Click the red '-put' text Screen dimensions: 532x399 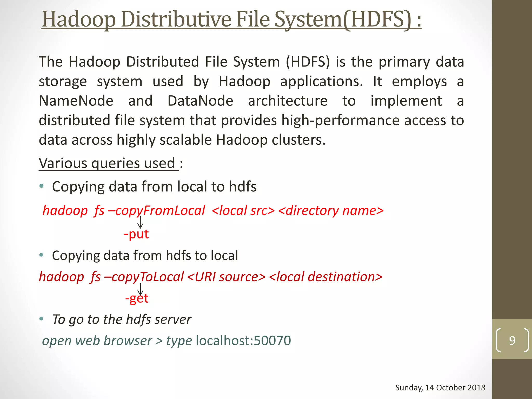(136, 234)
